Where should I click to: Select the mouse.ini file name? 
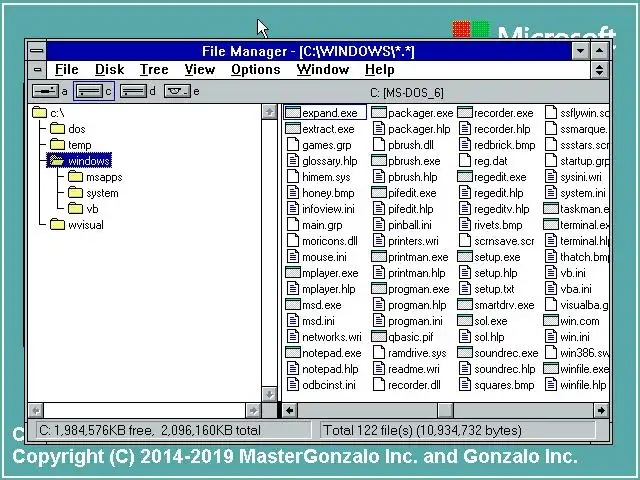click(x=324, y=257)
